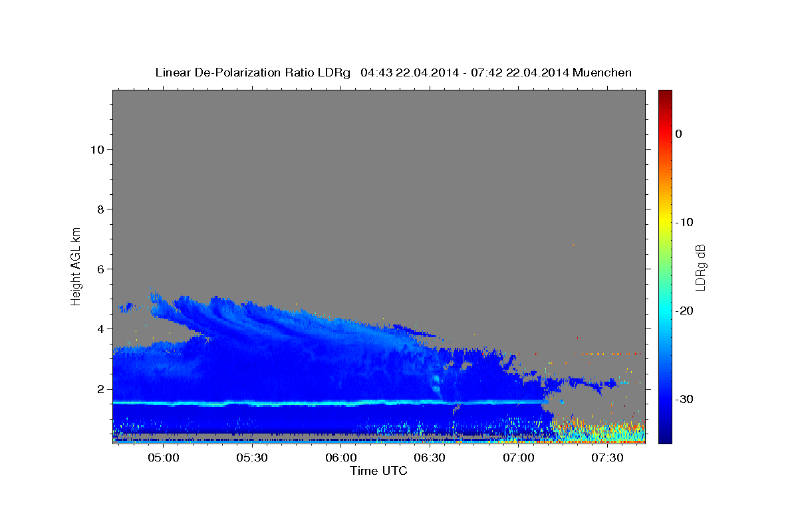The width and height of the screenshot is (798, 532).
Task: Click the cyan melting-layer band near 1.5 km
Action: [x=329, y=403]
